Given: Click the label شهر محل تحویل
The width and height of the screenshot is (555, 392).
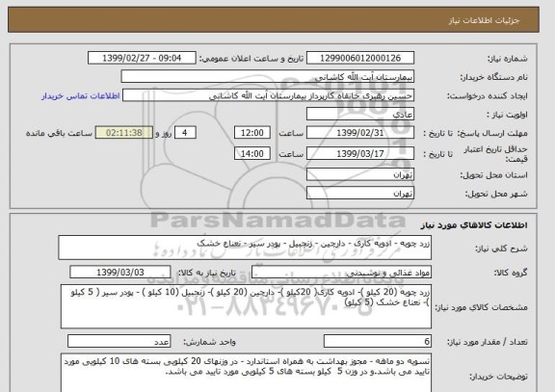Looking at the screenshot, I should [x=496, y=194].
